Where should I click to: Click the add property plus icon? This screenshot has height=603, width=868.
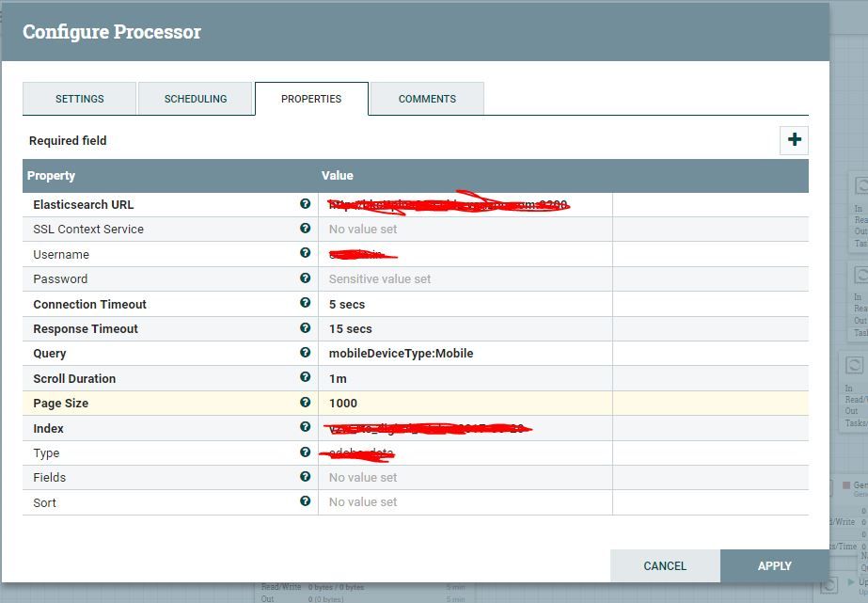click(795, 140)
